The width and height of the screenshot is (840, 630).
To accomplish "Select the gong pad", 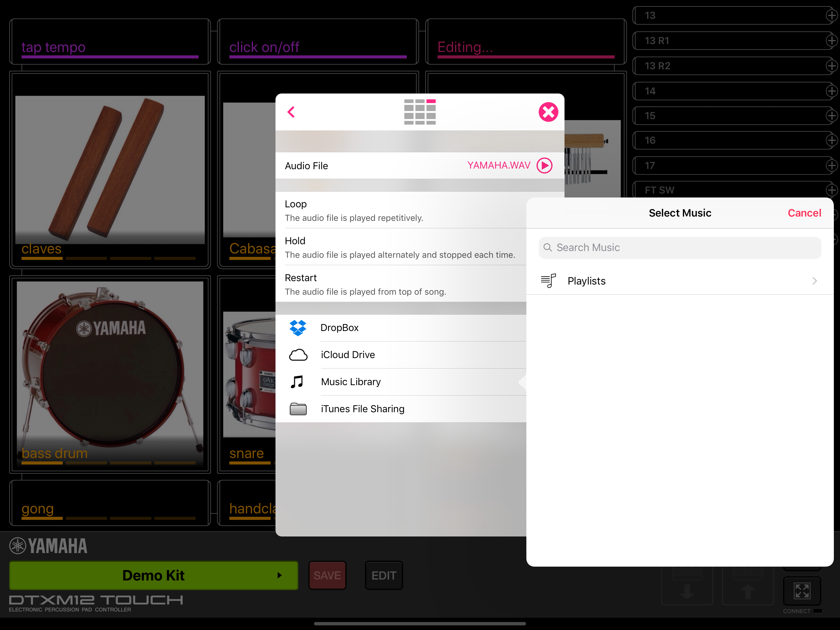I will point(110,503).
